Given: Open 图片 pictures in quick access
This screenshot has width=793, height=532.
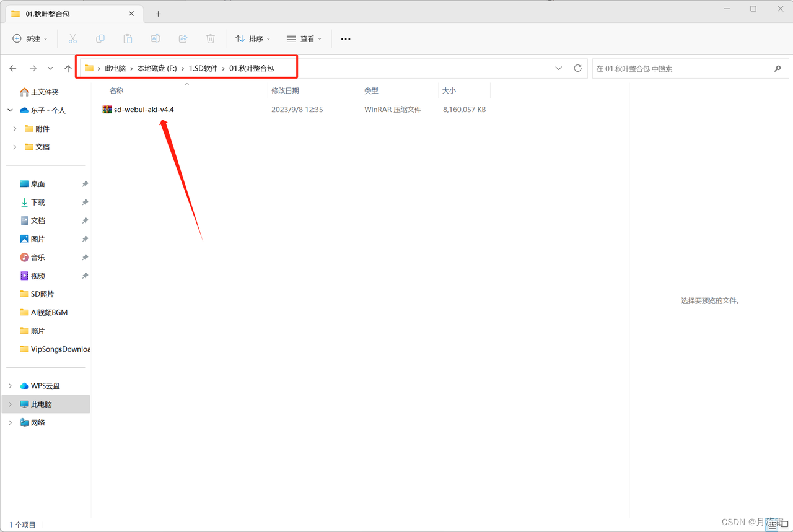Looking at the screenshot, I should [x=32, y=239].
